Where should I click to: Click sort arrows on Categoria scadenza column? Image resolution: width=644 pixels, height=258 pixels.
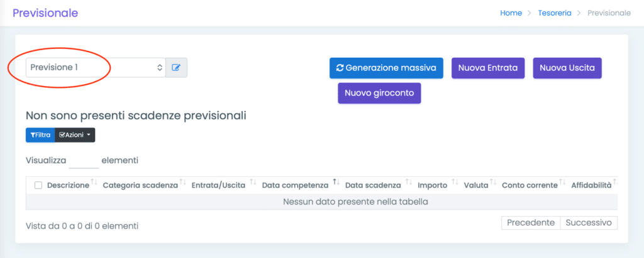[x=183, y=183]
